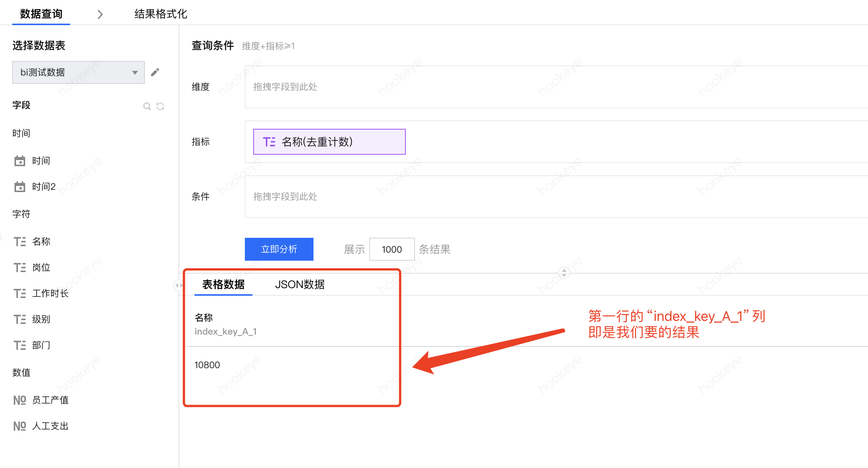Click the numeric icon beside 员工产值
Viewport: 868px width, 468px height.
19,400
